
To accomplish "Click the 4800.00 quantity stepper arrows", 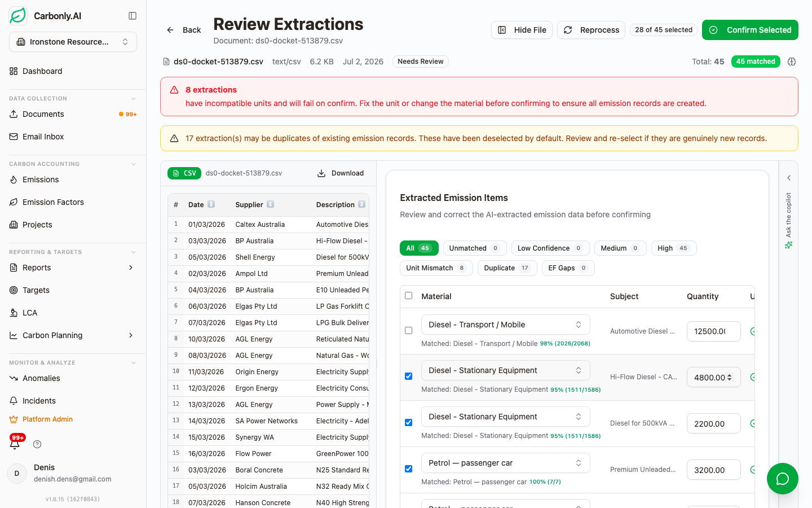I will click(x=729, y=378).
